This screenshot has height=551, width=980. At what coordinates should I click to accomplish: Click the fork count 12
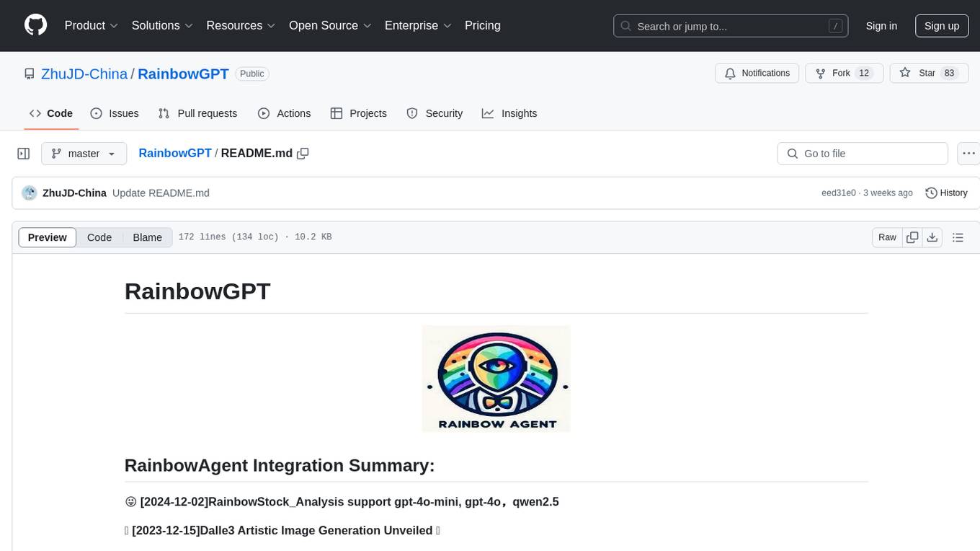pyautogui.click(x=865, y=74)
